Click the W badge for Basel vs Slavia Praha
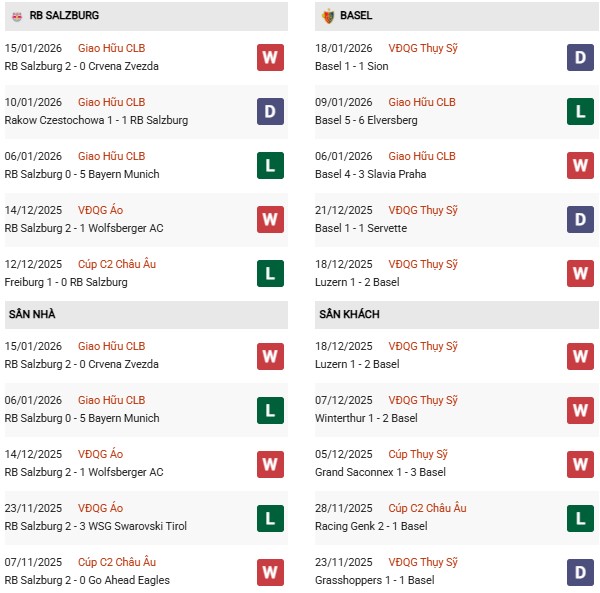The width and height of the screenshot is (600, 593). [580, 165]
